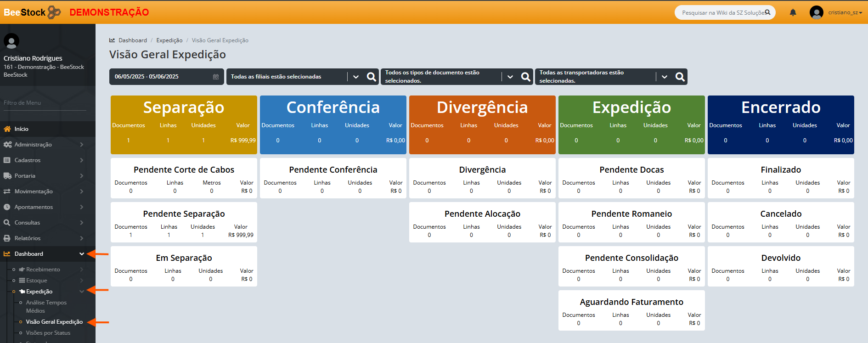The image size is (868, 343).
Task: Click the Expedição breadcrumb link
Action: (x=169, y=40)
